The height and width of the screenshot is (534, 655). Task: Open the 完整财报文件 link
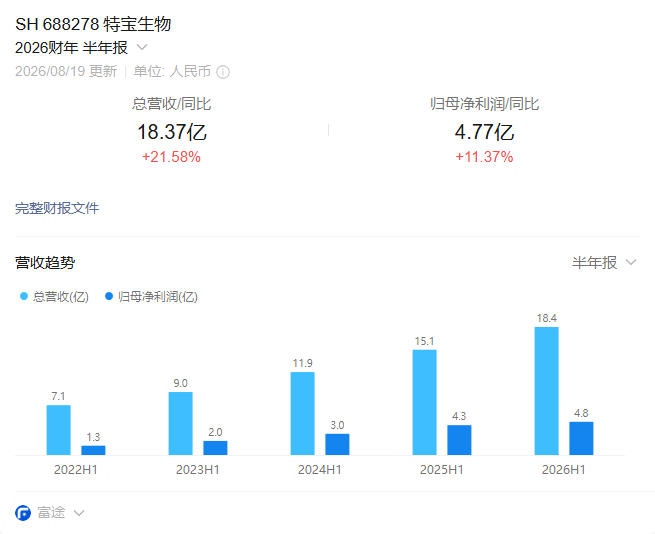click(x=57, y=208)
